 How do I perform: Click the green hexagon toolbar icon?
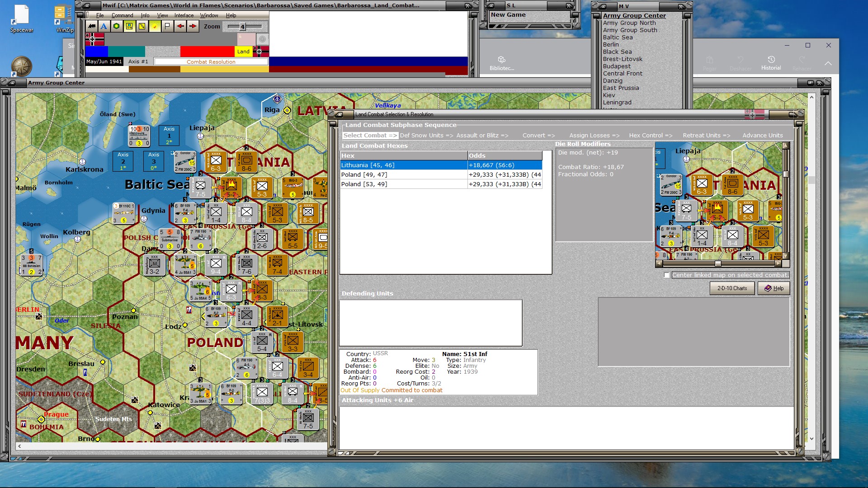pyautogui.click(x=117, y=26)
